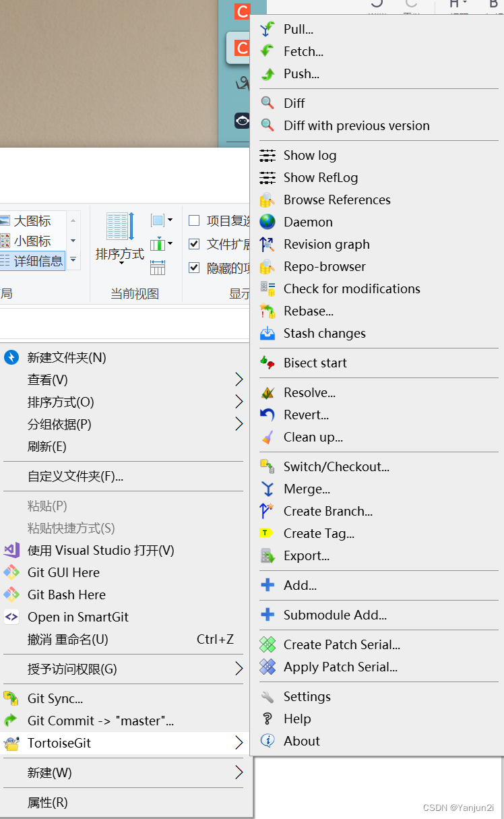This screenshot has height=819, width=504.
Task: Click the Settings wrench icon
Action: (x=267, y=696)
